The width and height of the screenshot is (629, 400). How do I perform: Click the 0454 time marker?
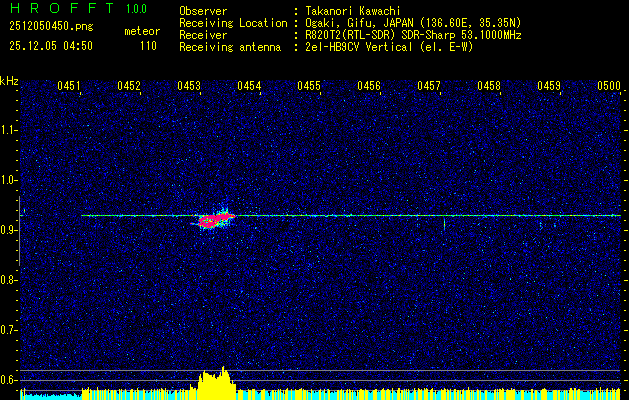pos(249,86)
